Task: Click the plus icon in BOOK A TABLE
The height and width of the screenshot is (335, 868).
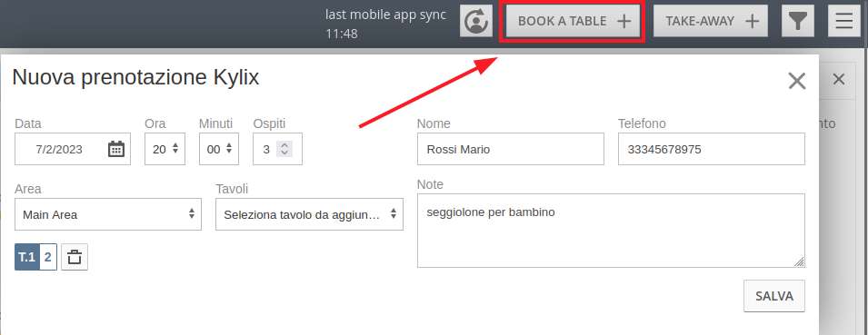Action: 624,21
